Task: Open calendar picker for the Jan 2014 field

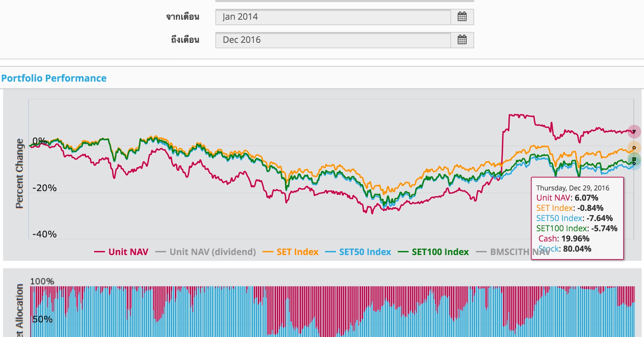Action: [462, 17]
